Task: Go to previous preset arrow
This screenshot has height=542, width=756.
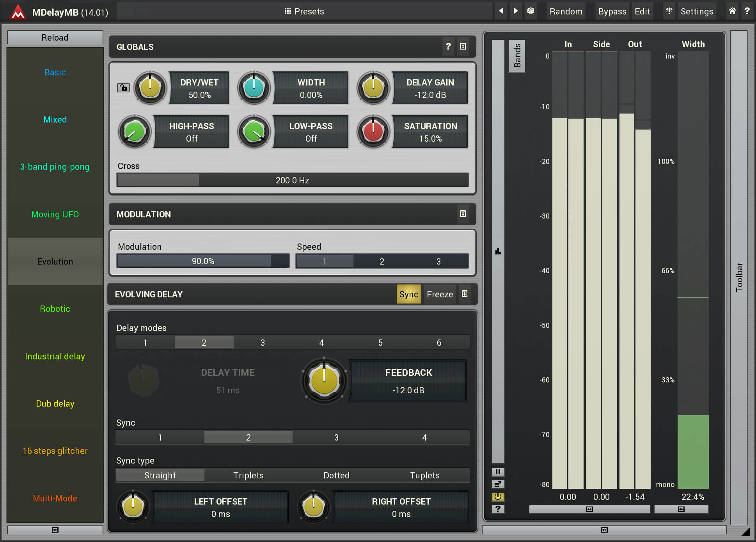Action: pos(501,11)
